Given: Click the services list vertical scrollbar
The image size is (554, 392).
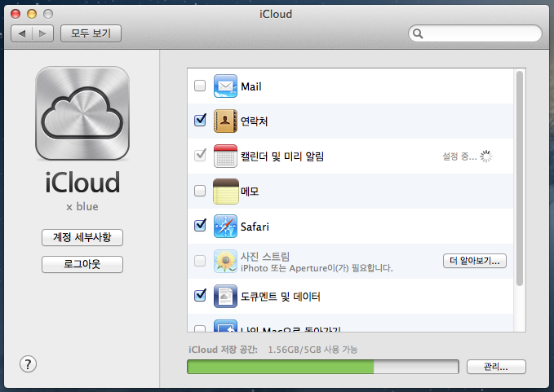Looking at the screenshot, I should click(519, 178).
